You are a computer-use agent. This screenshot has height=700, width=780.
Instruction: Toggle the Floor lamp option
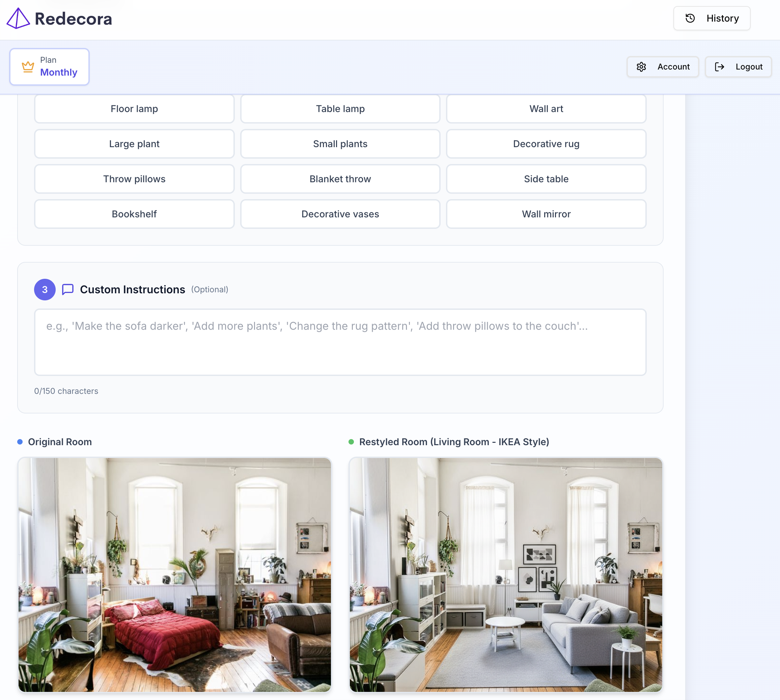(x=134, y=109)
